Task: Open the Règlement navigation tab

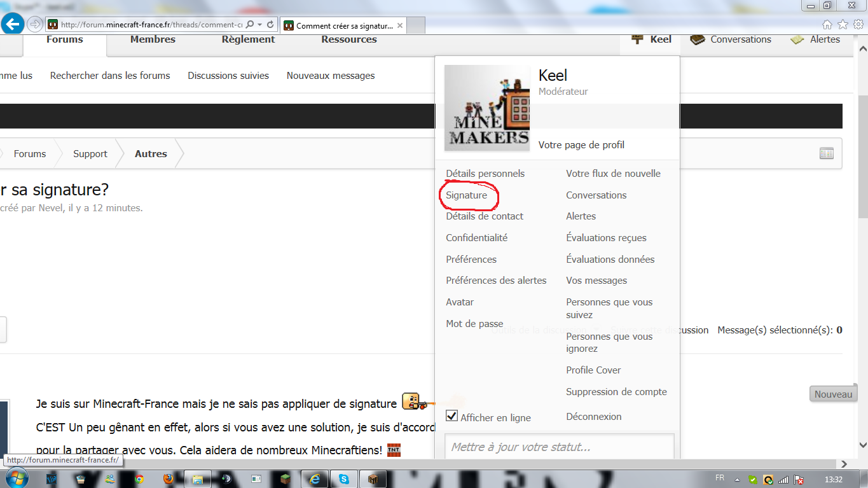Action: [x=248, y=39]
